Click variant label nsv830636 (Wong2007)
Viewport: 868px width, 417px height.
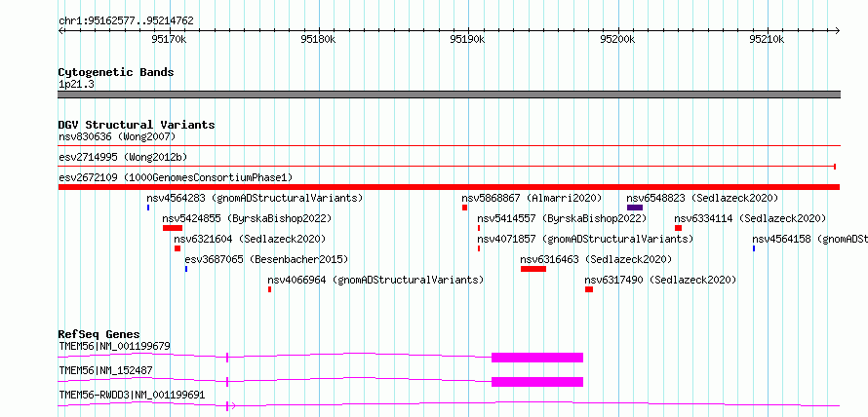click(x=117, y=136)
